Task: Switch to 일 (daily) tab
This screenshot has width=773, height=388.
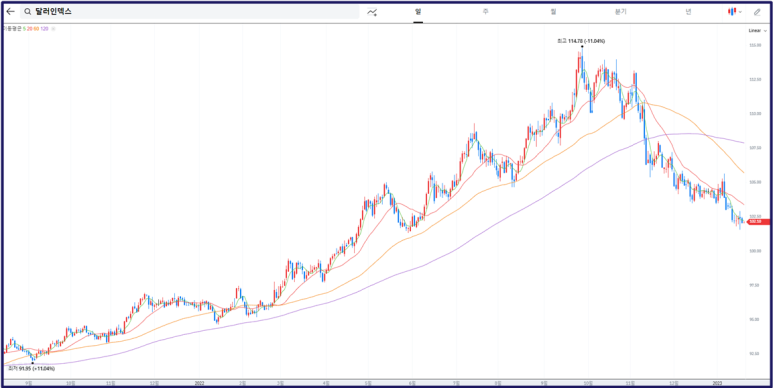Action: [x=418, y=12]
